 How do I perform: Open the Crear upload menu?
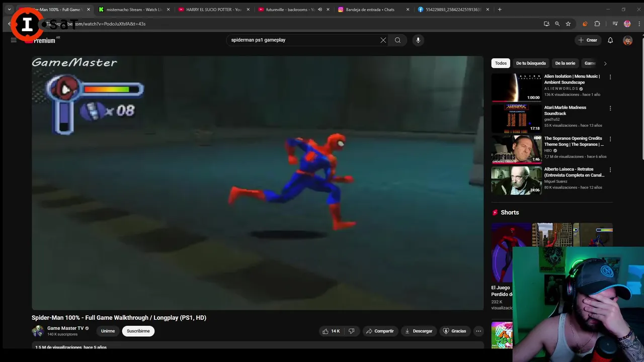[588, 40]
